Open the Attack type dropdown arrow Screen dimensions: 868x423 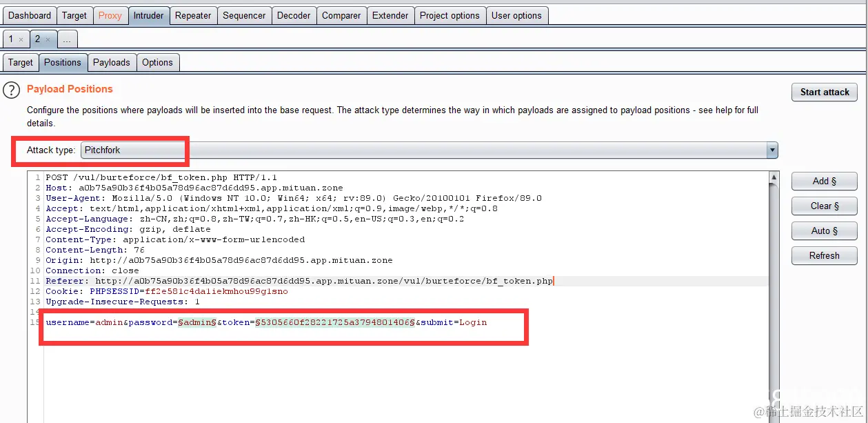[772, 150]
